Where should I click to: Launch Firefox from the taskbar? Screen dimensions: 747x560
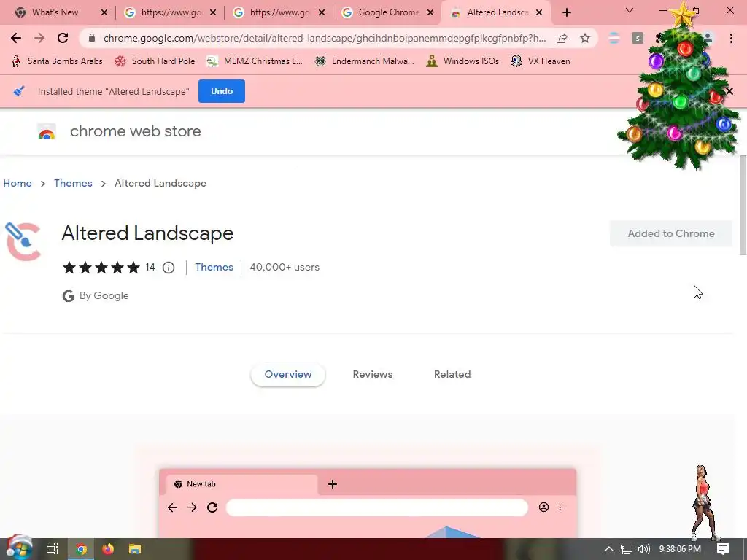pos(108,550)
